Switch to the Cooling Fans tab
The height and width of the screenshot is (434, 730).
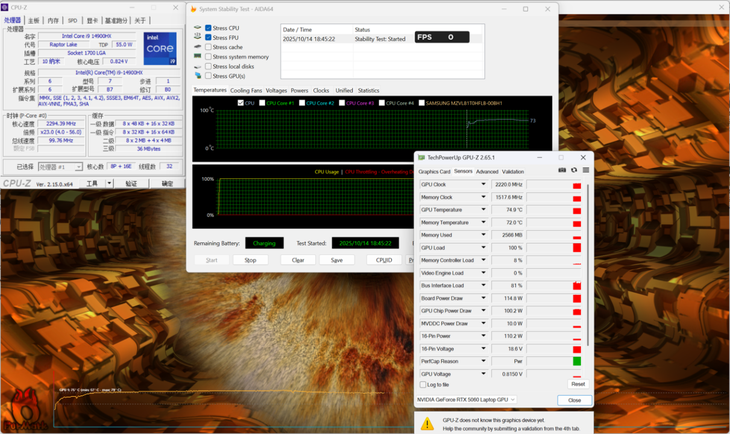(246, 90)
